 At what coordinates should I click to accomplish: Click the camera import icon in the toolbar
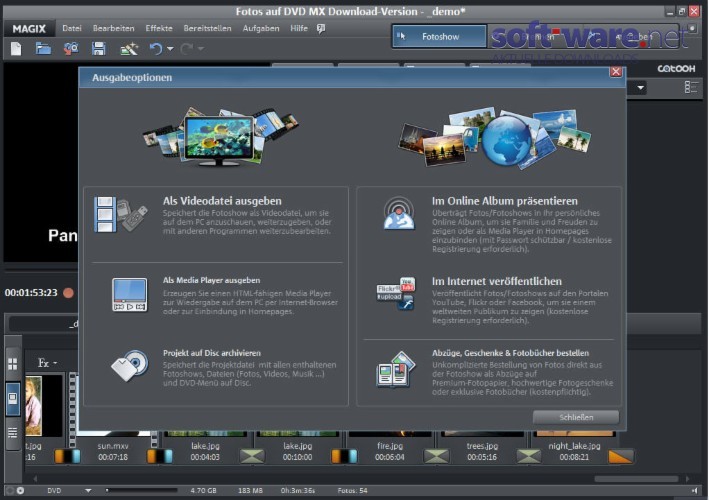click(x=71, y=48)
